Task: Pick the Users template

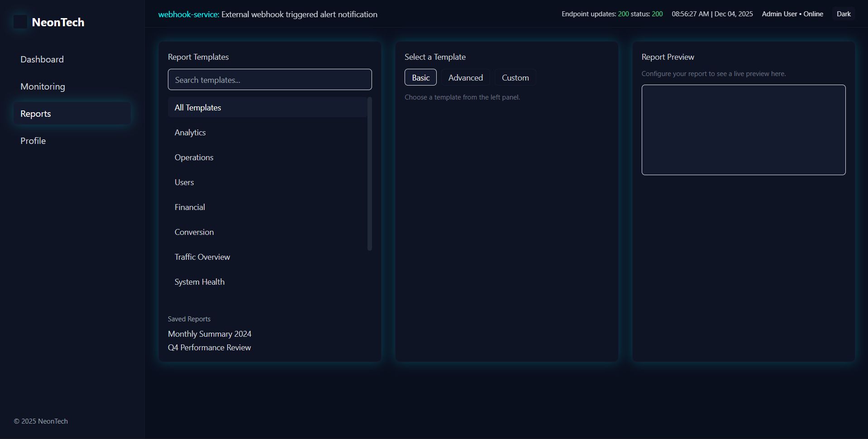Action: click(x=267, y=182)
